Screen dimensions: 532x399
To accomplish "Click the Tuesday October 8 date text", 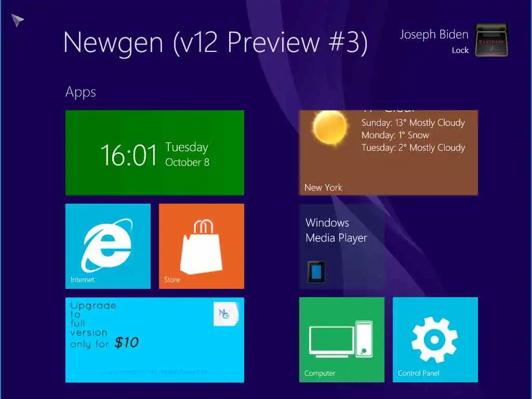I will [x=187, y=154].
